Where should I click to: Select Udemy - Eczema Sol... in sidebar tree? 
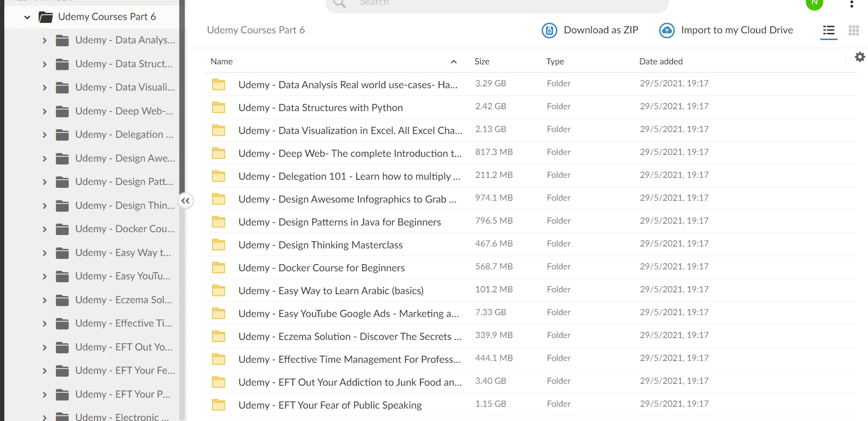pos(124,300)
